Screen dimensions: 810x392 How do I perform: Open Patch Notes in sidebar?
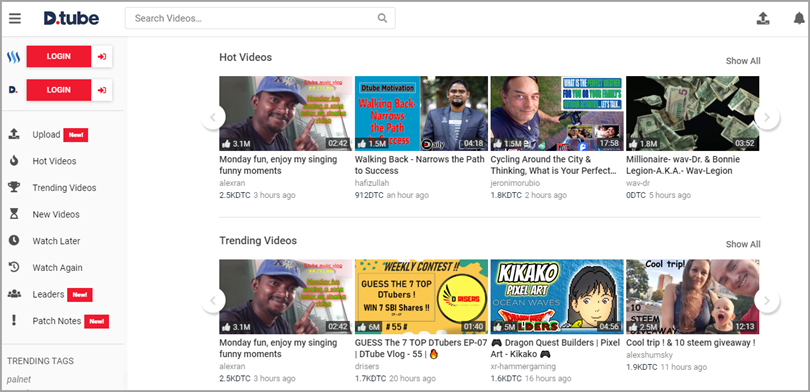(x=58, y=321)
